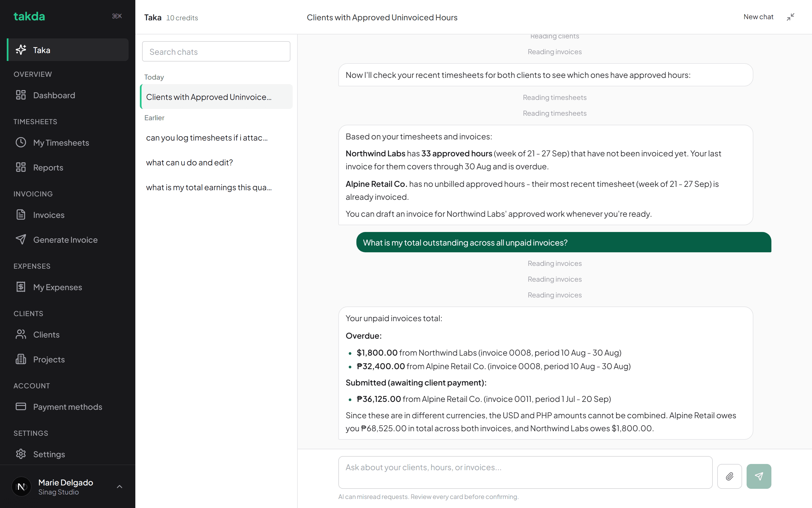This screenshot has height=508, width=812.
Task: Click the takda logo
Action: pyautogui.click(x=29, y=16)
